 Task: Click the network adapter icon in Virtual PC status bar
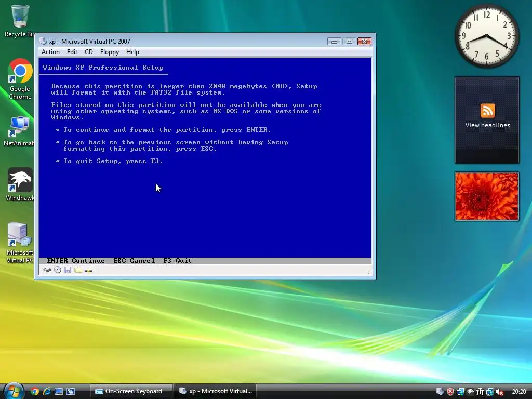pos(88,270)
